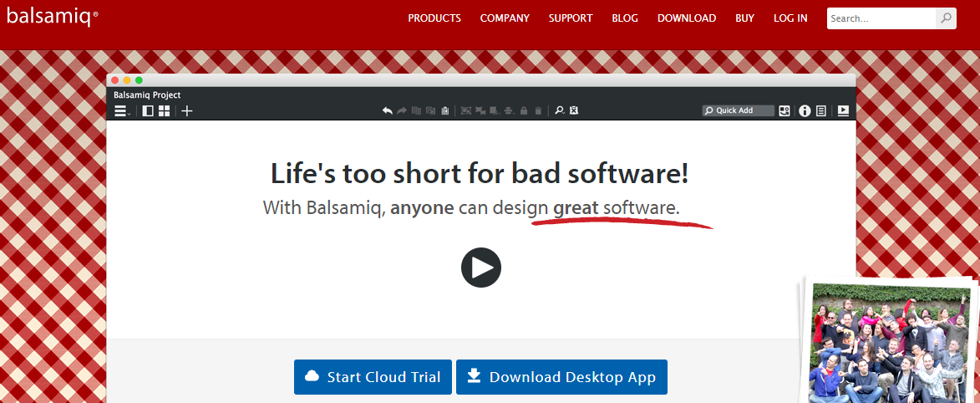980x403 pixels.
Task: Play the intro video
Action: point(481,268)
